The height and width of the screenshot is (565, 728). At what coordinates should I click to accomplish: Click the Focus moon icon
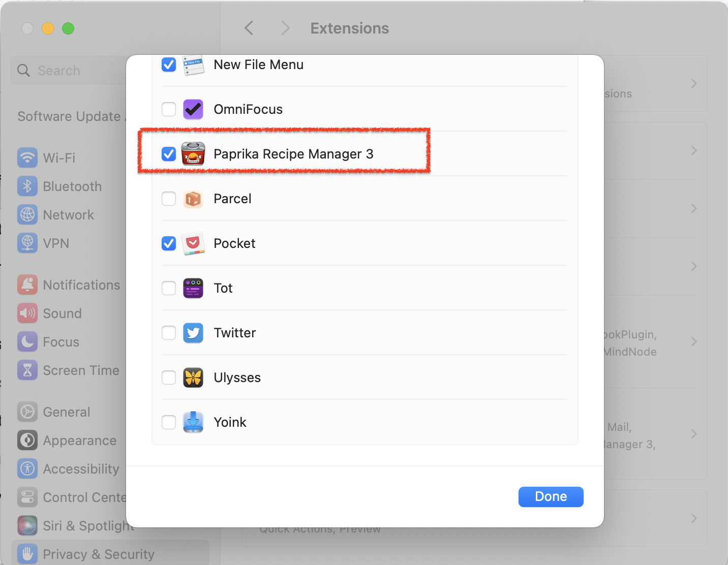27,342
